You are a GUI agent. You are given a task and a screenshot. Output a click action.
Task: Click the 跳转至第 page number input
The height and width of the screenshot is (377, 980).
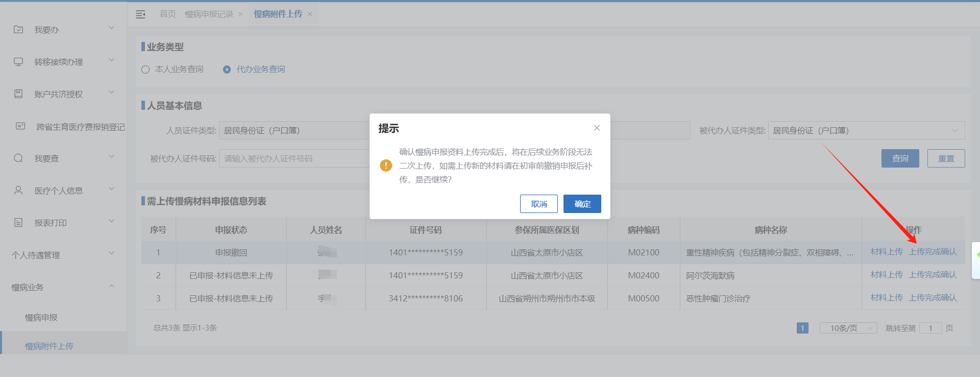pyautogui.click(x=930, y=328)
